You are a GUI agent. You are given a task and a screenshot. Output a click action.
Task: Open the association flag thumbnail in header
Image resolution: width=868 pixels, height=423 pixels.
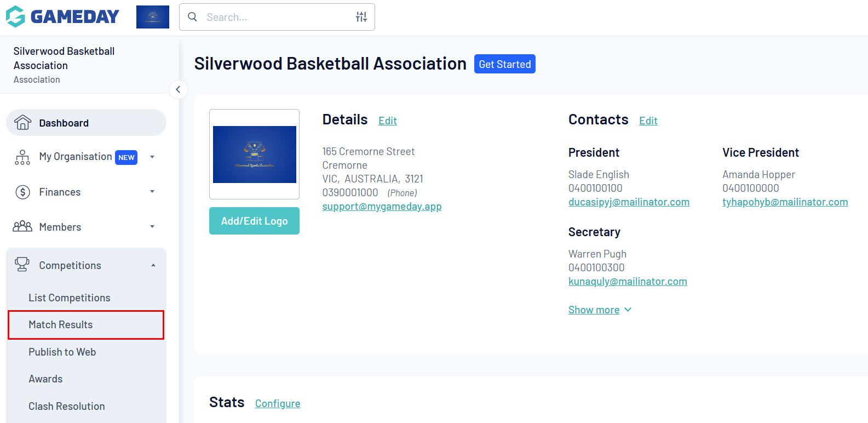click(x=153, y=17)
